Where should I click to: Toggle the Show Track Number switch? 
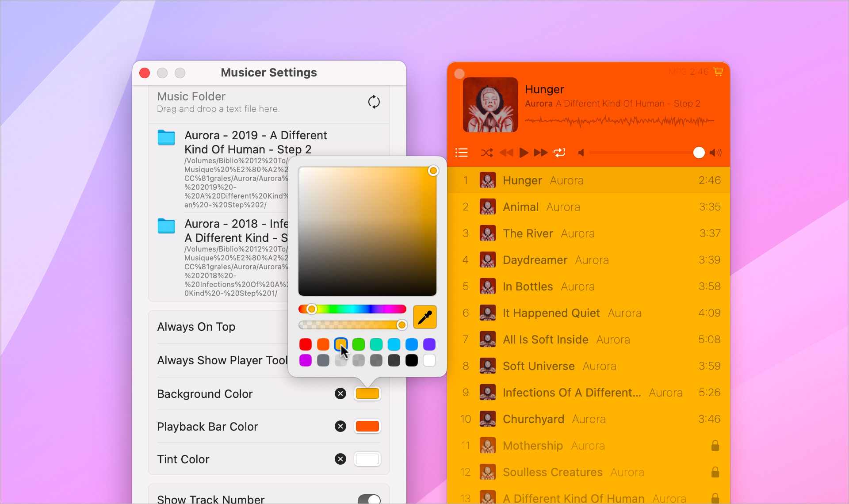click(x=369, y=499)
